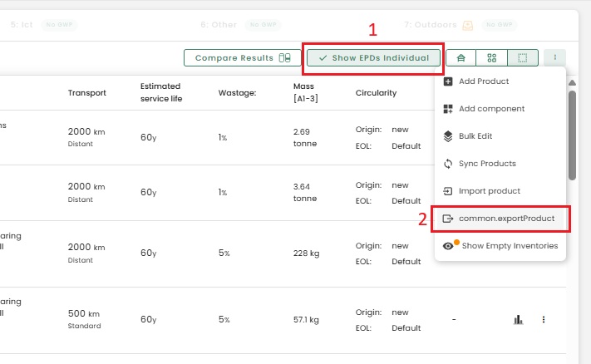Click the vertical scrollbar thumb
This screenshot has width=591, height=364.
(572, 133)
